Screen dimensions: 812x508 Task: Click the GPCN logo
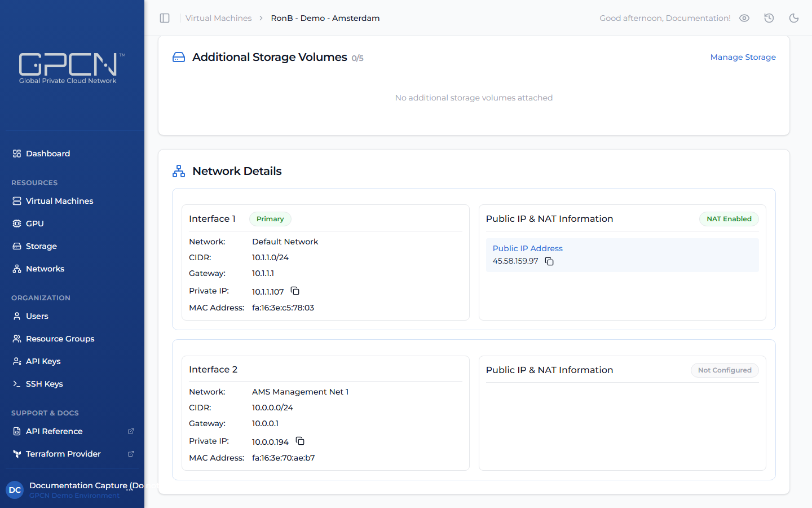click(72, 68)
